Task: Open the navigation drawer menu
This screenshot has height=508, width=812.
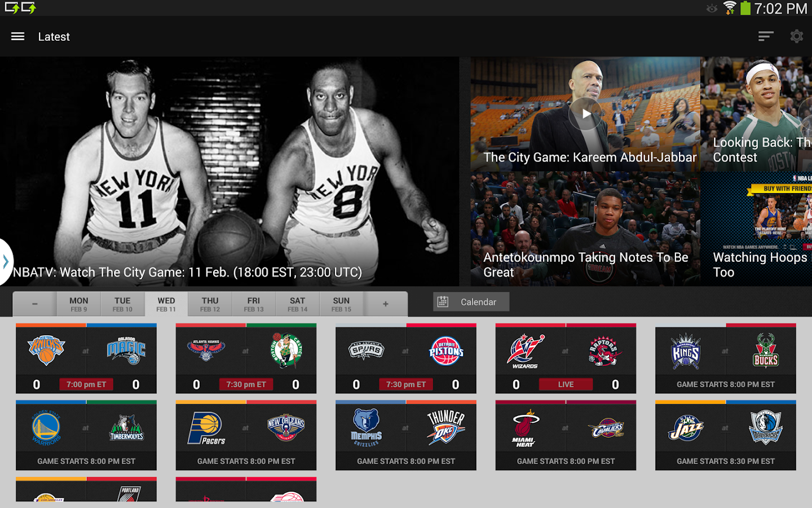Action: (x=17, y=36)
